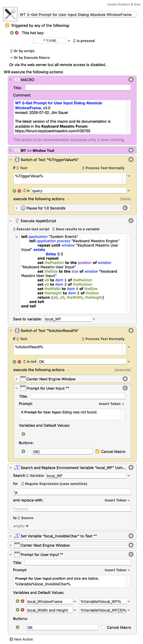Image resolution: width=143 pixels, height=644 pixels.
Task: Collapse the Execute AppleScript action
Action: [x=11, y=221]
